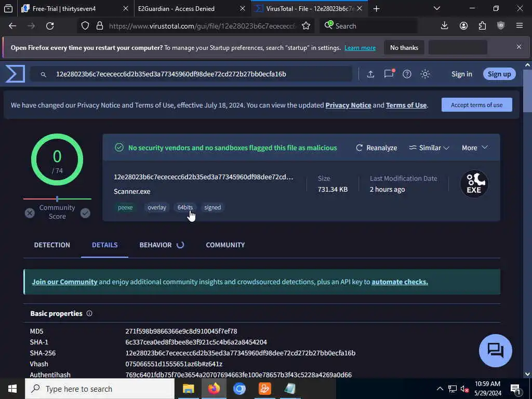Select the MD5 hash value
This screenshot has width=532, height=399.
pyautogui.click(x=181, y=331)
